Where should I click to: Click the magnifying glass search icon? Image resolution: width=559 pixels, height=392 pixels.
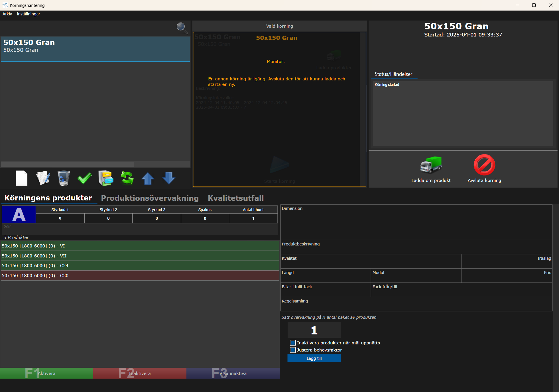[x=182, y=28]
